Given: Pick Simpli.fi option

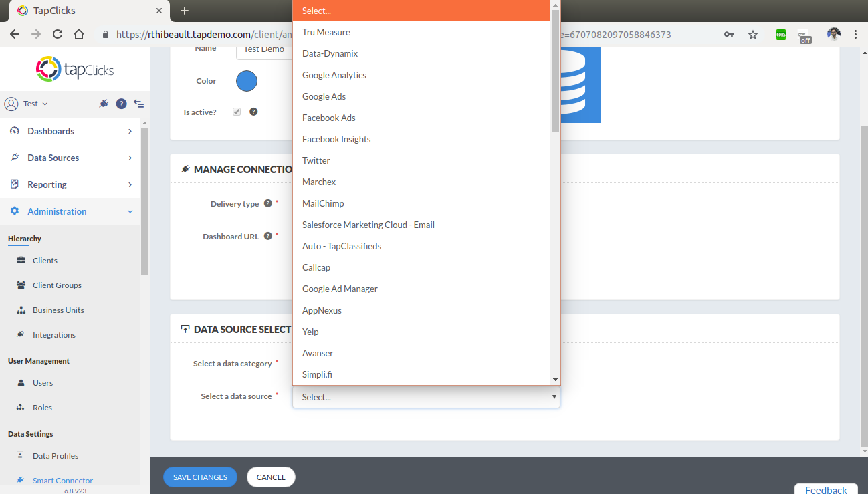Looking at the screenshot, I should click(421, 374).
